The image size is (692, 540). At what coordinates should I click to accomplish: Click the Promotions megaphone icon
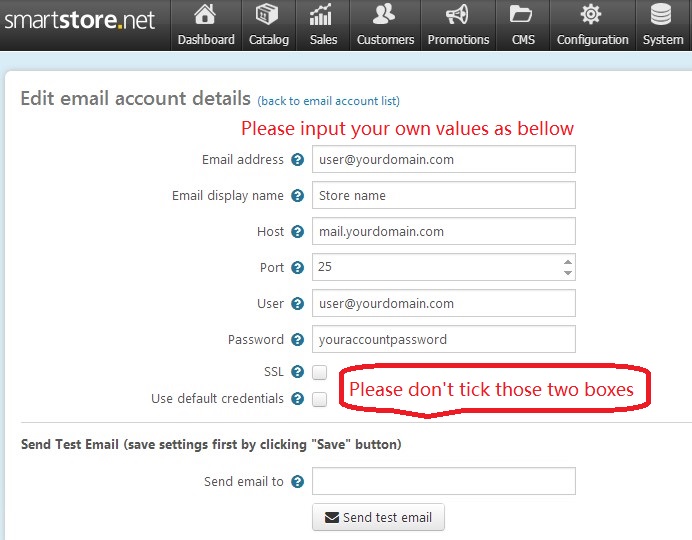coord(458,16)
